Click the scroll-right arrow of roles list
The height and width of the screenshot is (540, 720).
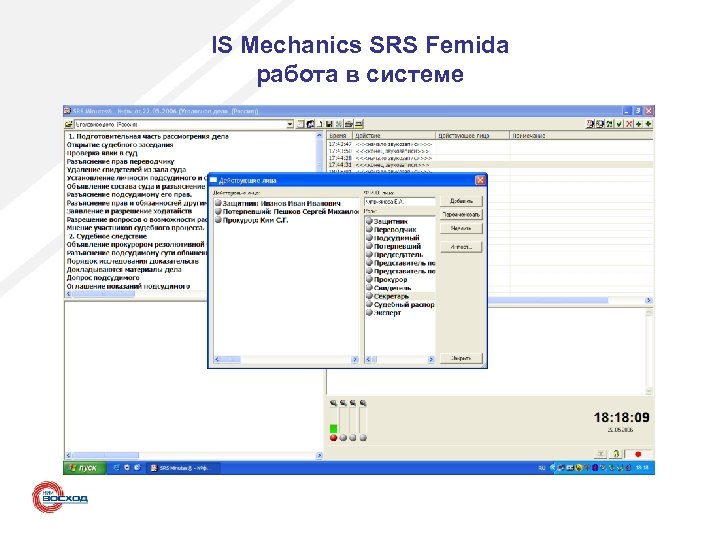click(431, 360)
